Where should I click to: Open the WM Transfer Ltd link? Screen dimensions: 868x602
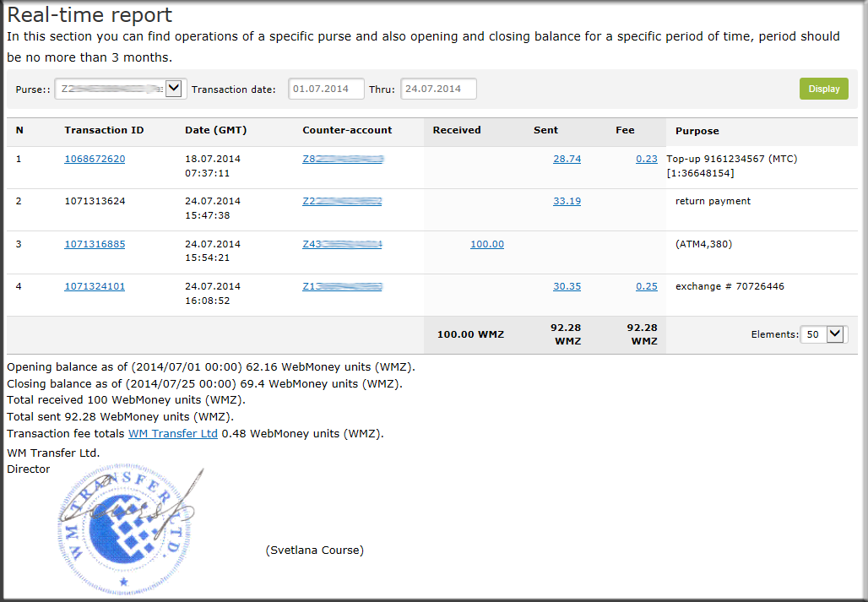(x=172, y=434)
